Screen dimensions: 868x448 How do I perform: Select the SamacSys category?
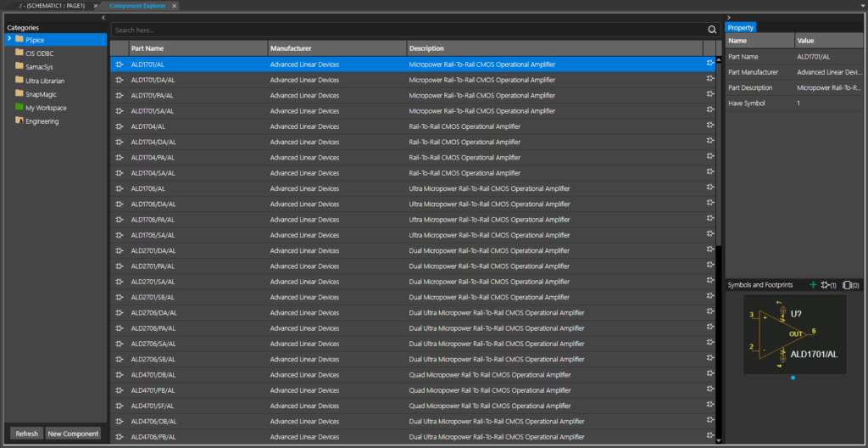(x=39, y=66)
